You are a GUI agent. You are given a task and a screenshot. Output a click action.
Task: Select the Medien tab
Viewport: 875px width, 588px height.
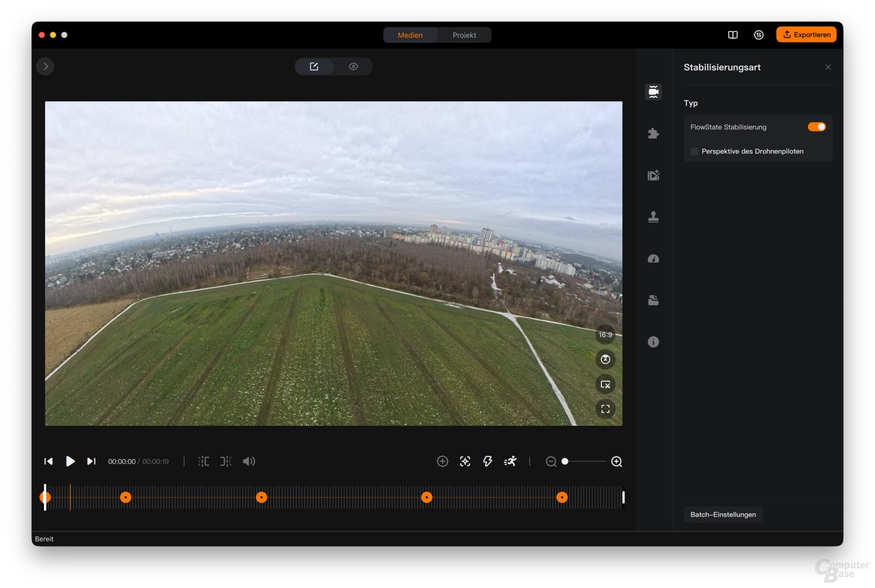click(x=410, y=35)
